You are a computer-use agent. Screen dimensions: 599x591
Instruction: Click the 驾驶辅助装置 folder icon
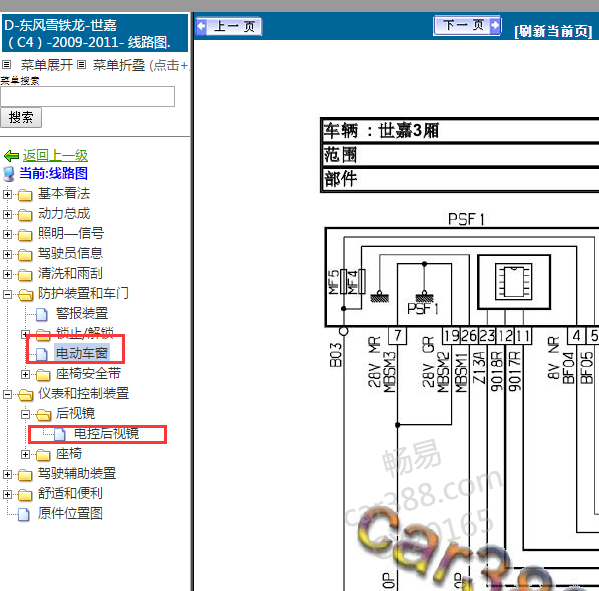coord(25,474)
